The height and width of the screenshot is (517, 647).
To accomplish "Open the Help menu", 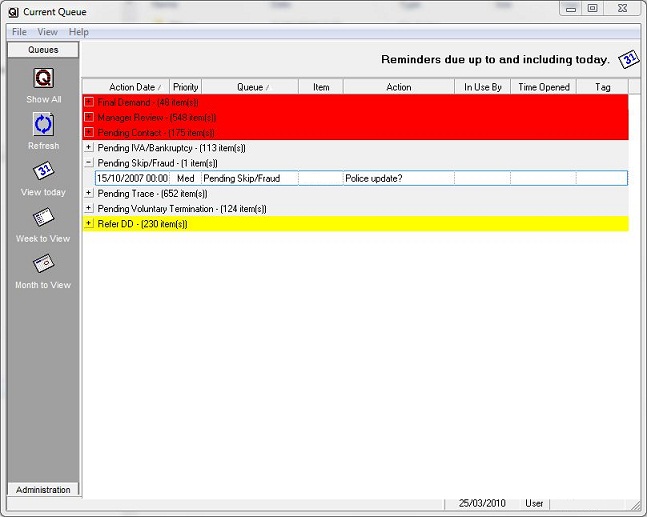I will tap(78, 32).
